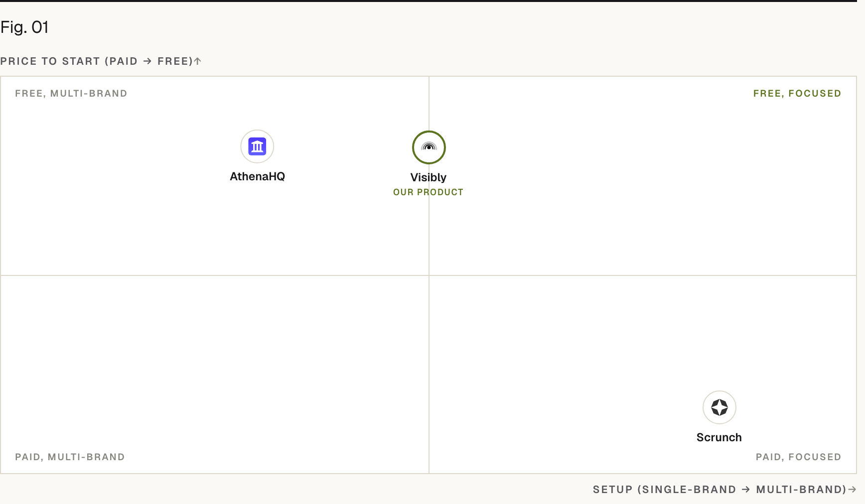
Task: Click the "PAID, MULTI-BRAND" quadrant label
Action: point(70,457)
